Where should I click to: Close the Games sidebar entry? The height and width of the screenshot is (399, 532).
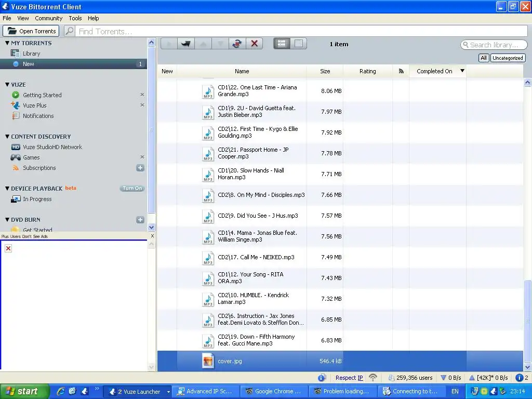[x=142, y=157]
